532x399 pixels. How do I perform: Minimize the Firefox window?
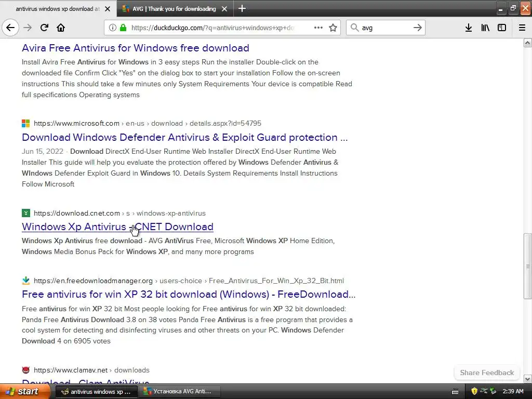pos(500,8)
